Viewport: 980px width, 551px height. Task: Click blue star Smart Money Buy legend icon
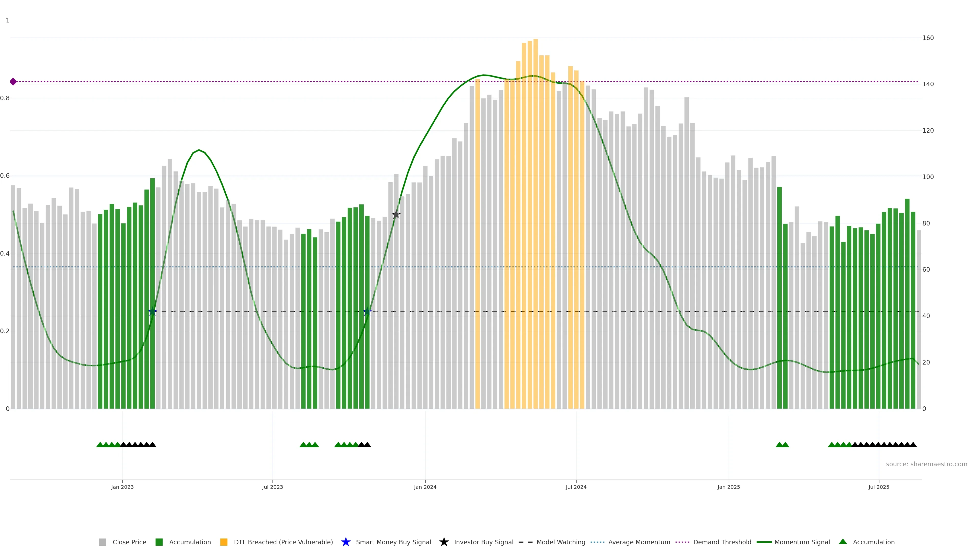346,542
